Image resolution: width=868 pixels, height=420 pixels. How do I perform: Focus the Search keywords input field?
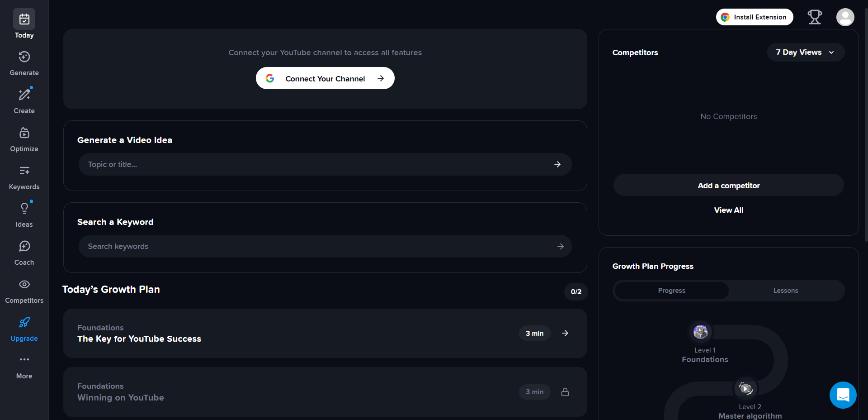point(325,246)
